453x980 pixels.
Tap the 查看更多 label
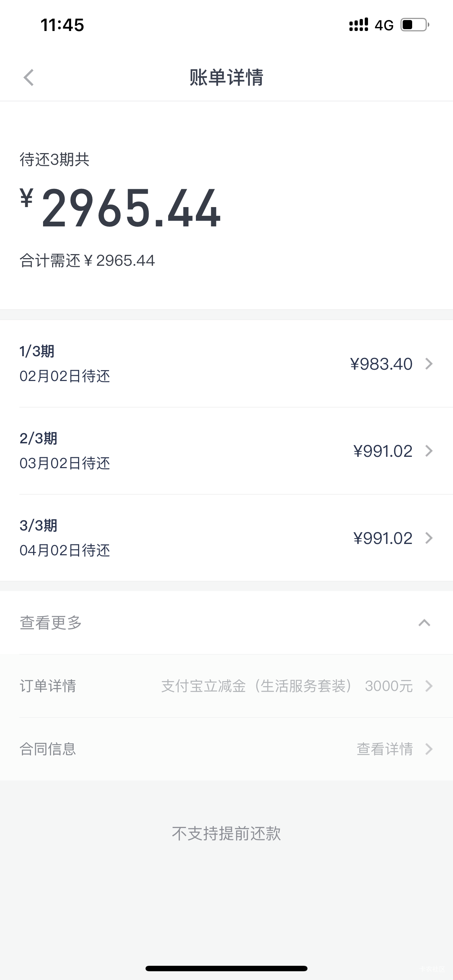tap(51, 623)
